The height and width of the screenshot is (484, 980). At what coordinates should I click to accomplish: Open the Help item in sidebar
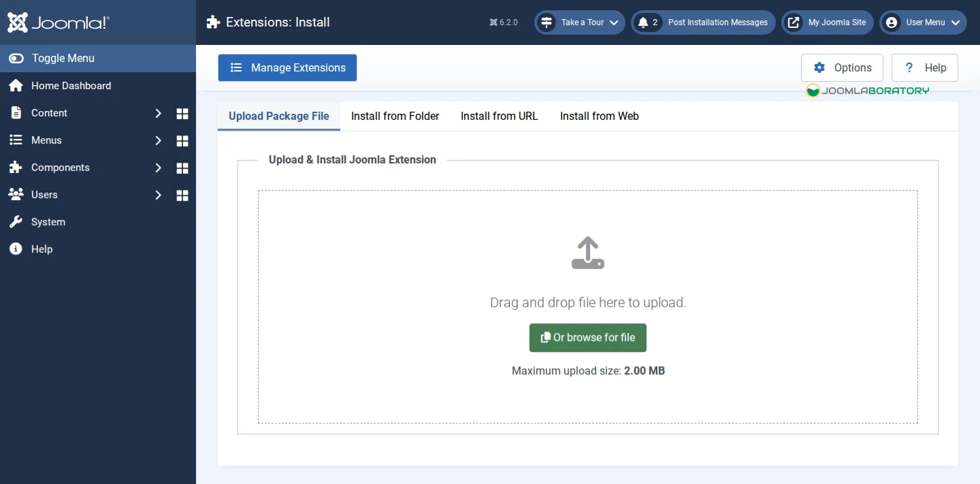pyautogui.click(x=98, y=249)
